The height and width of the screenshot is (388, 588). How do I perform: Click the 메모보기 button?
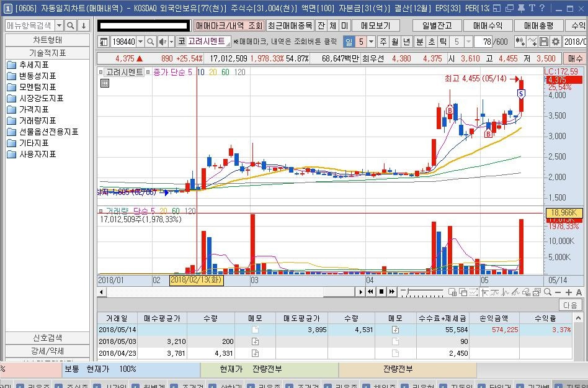(x=376, y=25)
